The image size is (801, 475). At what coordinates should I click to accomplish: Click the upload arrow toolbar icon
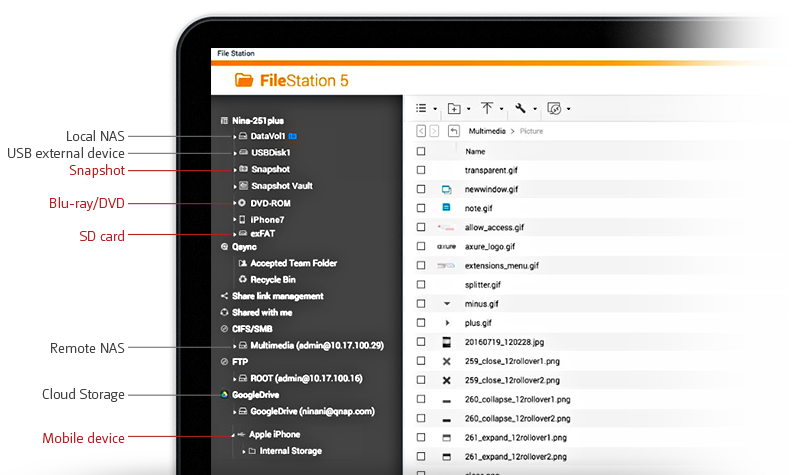(x=487, y=108)
